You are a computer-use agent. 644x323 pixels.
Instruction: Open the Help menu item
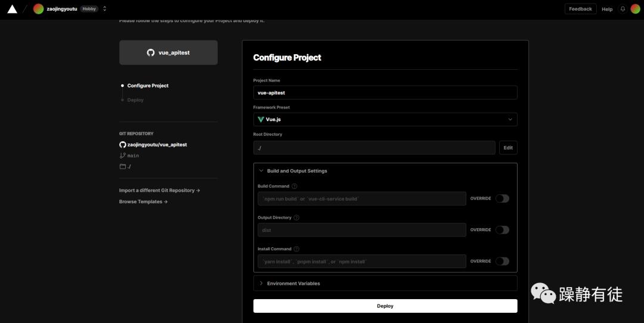(x=607, y=9)
